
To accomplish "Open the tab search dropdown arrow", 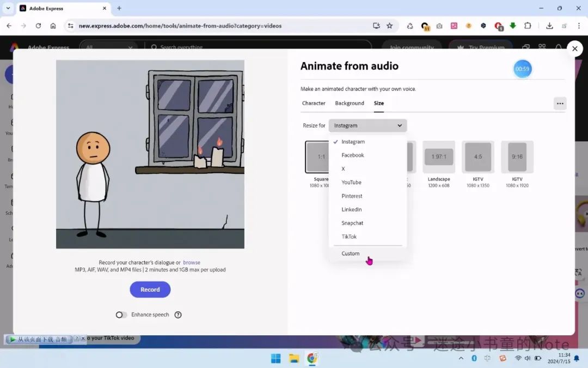I will tap(8, 8).
